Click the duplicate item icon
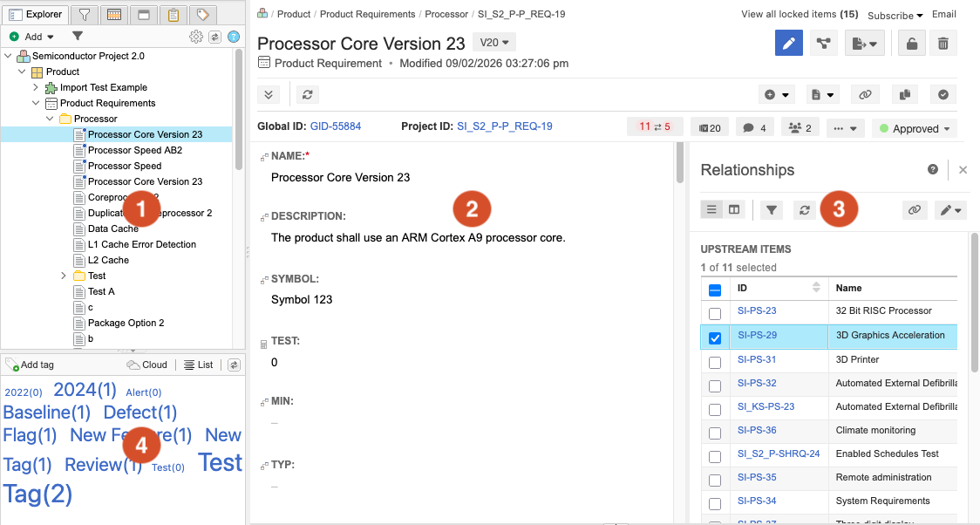Image resolution: width=980 pixels, height=525 pixels. pyautogui.click(x=904, y=94)
